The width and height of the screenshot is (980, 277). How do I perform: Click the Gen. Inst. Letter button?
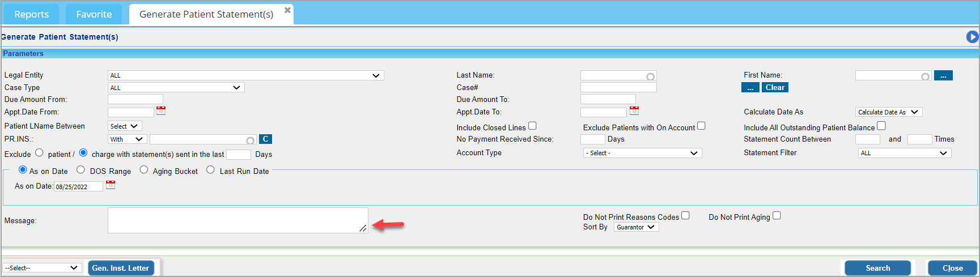click(120, 268)
